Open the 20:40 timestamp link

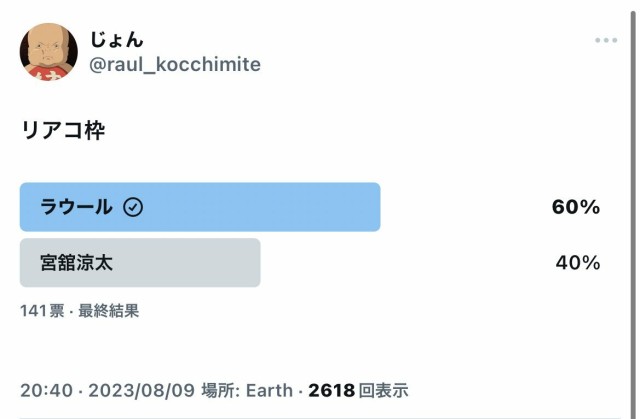click(46, 390)
